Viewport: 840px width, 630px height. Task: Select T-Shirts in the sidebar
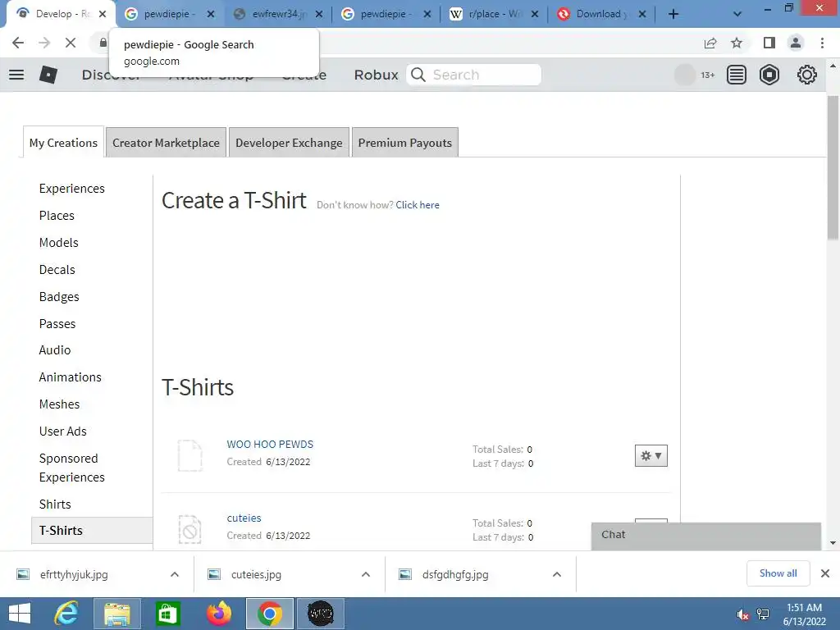pyautogui.click(x=92, y=531)
